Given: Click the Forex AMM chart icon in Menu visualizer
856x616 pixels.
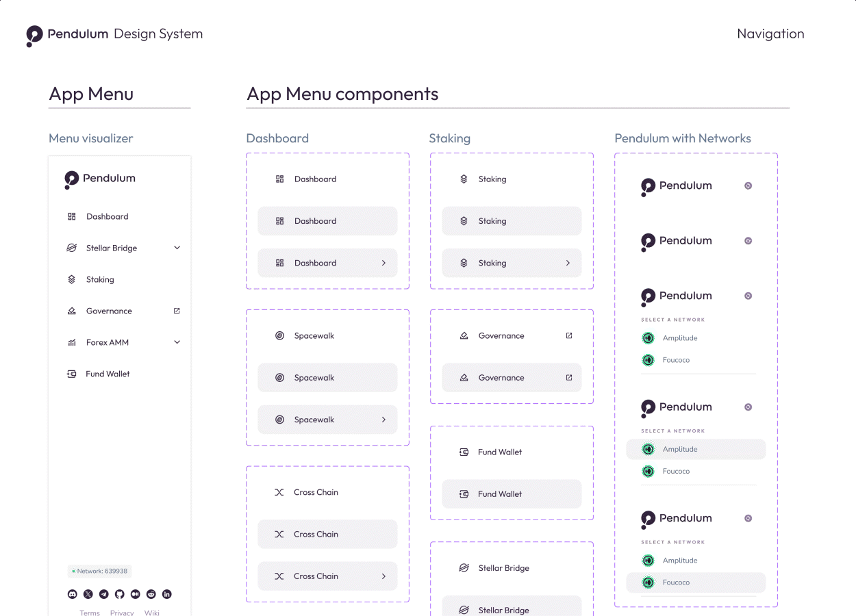Looking at the screenshot, I should click(x=72, y=342).
